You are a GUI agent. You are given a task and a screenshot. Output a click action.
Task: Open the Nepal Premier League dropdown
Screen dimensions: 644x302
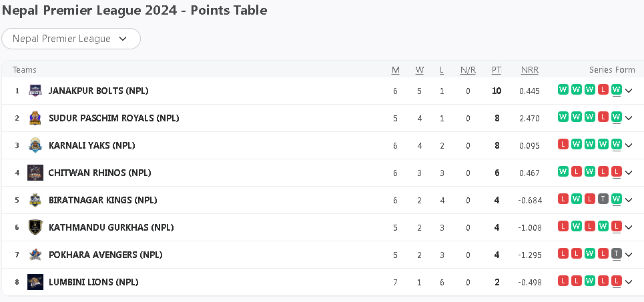71,39
